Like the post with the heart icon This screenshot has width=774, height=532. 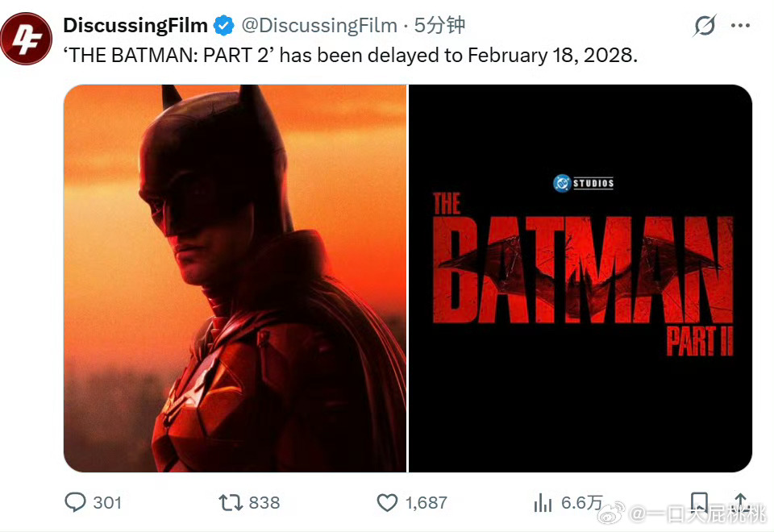387,502
